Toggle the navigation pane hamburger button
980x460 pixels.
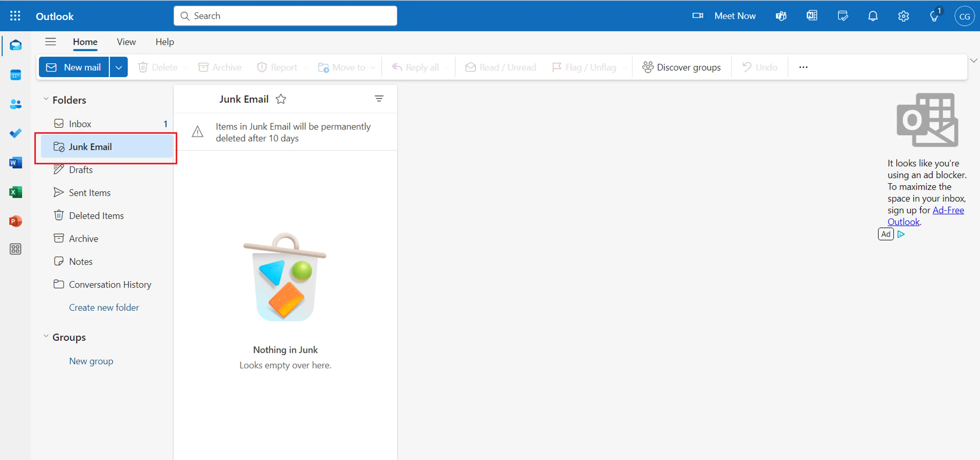pos(50,42)
